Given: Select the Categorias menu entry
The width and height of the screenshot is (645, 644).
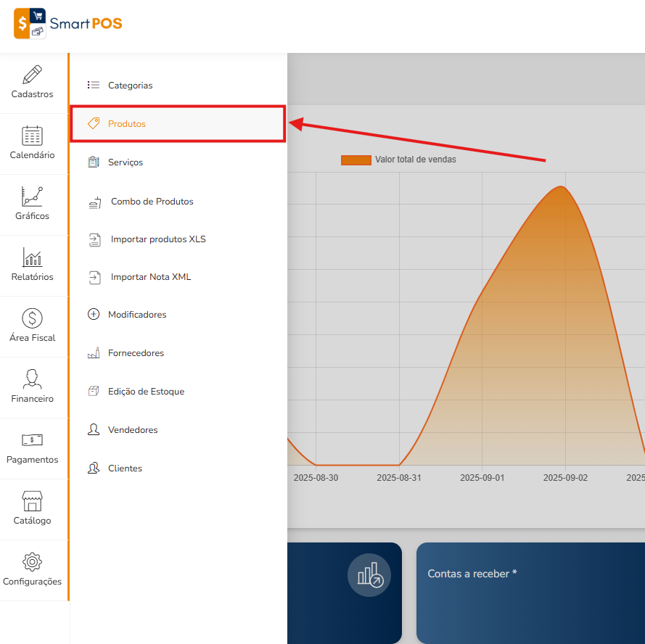Looking at the screenshot, I should (x=178, y=85).
